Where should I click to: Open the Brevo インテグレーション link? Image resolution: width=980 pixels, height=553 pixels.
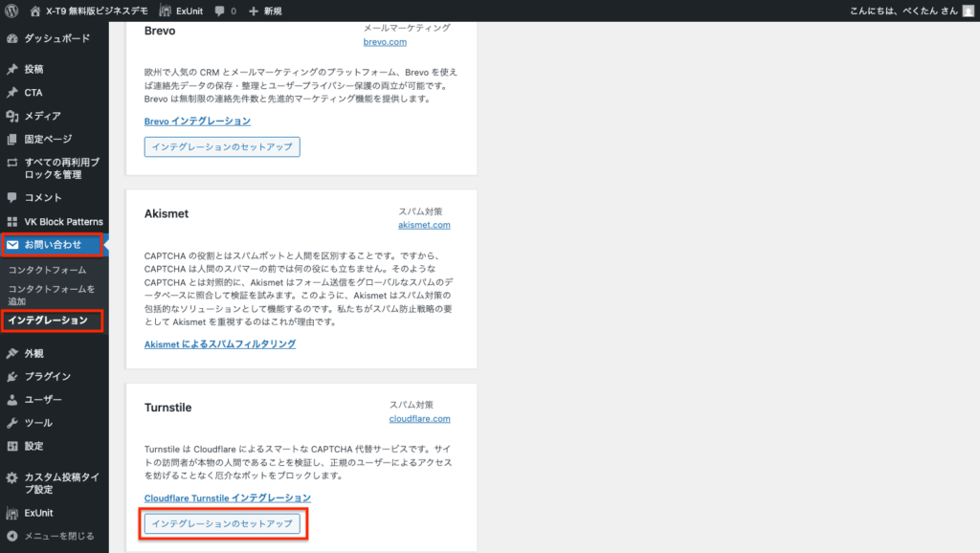(197, 122)
